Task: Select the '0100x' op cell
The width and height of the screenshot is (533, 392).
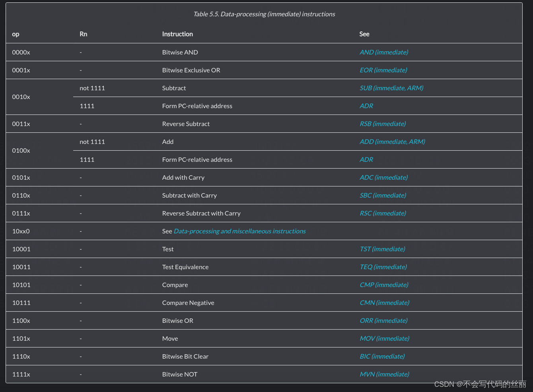Action: (21, 150)
